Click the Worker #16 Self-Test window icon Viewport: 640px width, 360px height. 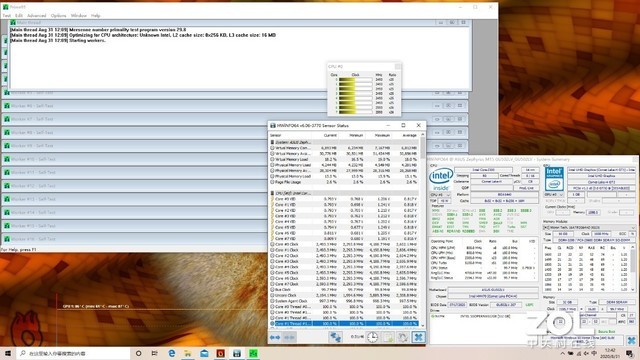click(7, 239)
